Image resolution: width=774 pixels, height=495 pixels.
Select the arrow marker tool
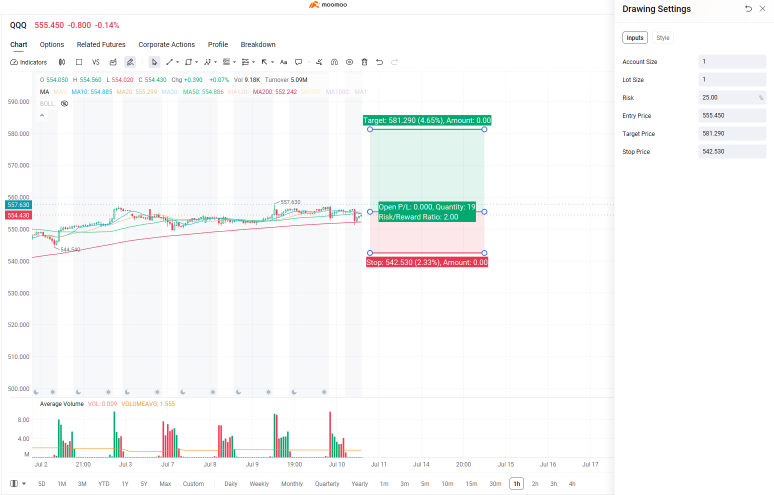pos(265,62)
